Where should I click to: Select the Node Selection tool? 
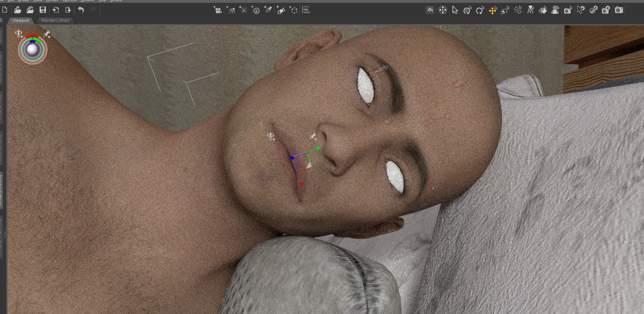[455, 10]
